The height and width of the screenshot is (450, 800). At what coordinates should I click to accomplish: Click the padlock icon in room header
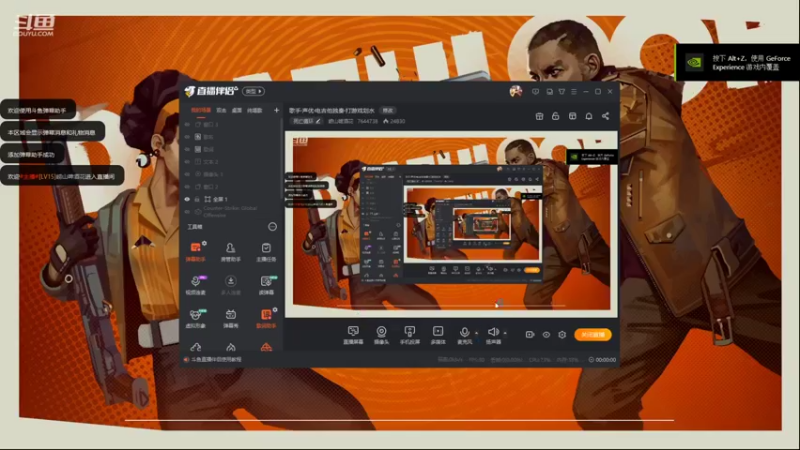click(x=556, y=116)
